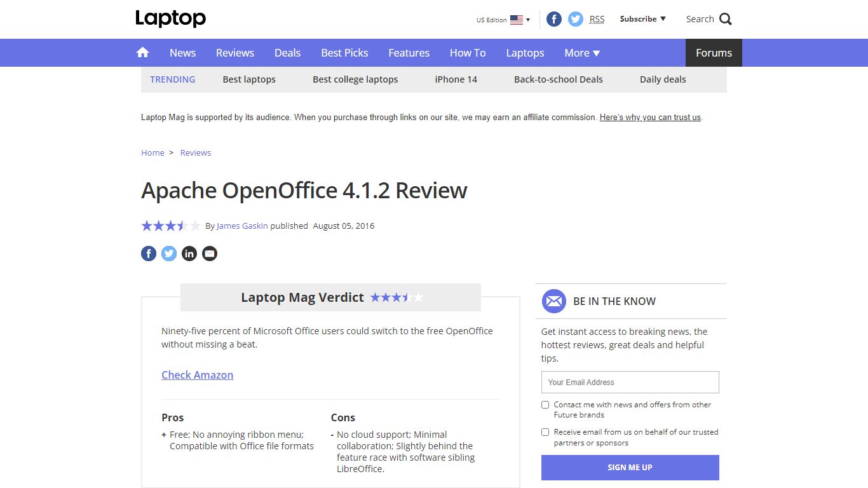This screenshot has height=488, width=868.
Task: Open the How To menu item
Action: [468, 53]
